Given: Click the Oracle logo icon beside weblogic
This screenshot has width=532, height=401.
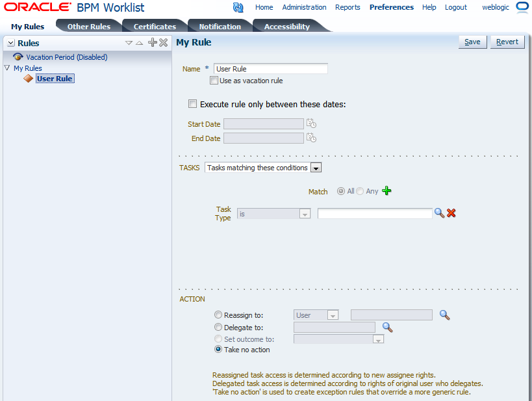Looking at the screenshot, I should pos(522,7).
